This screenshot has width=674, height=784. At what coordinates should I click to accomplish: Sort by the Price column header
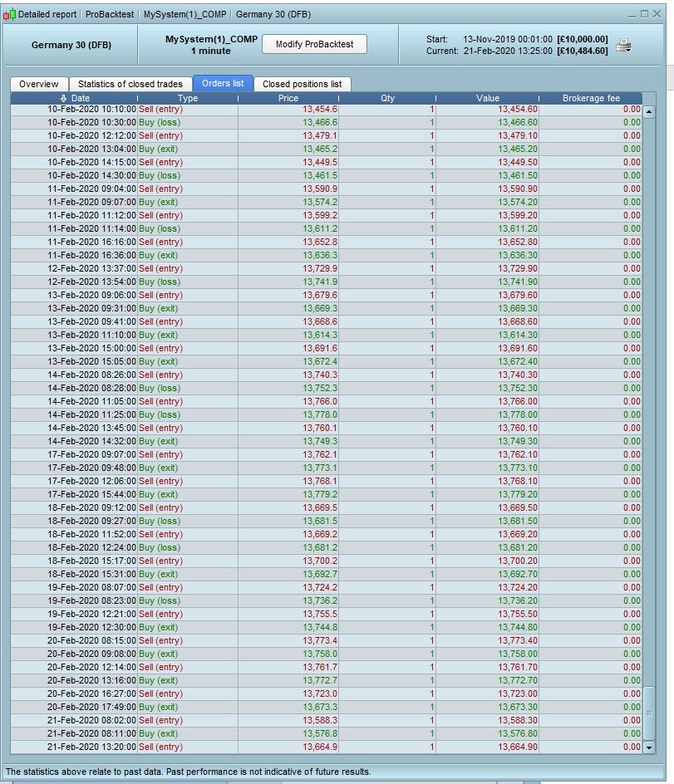pyautogui.click(x=288, y=98)
